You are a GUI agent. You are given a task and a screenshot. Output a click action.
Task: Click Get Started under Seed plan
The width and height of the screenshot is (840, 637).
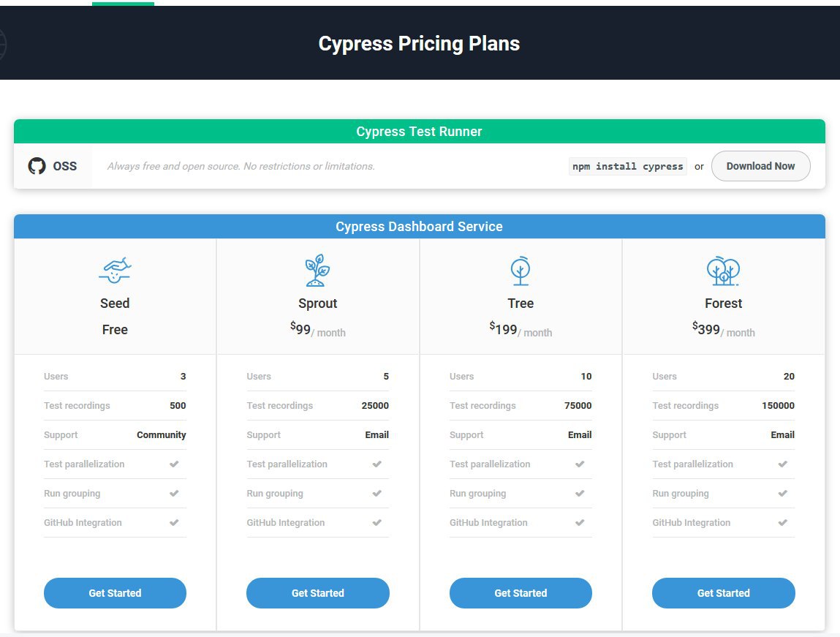tap(116, 593)
